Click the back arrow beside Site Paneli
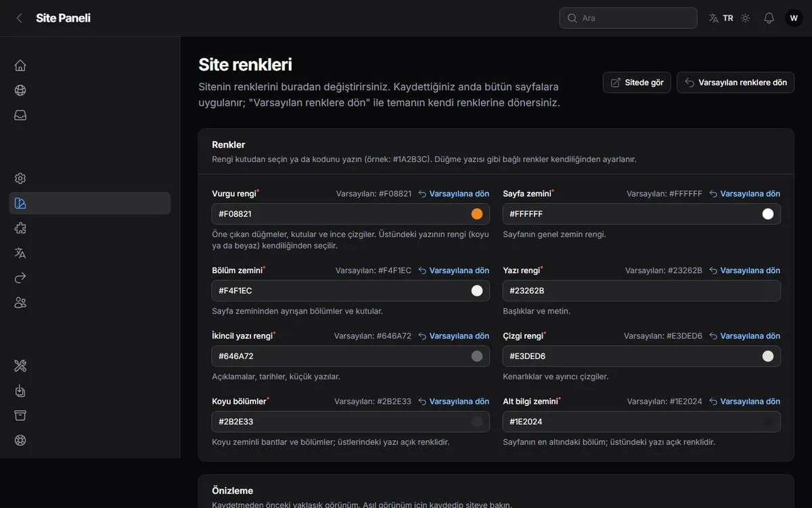Screen dimensions: 812x508 (19, 18)
